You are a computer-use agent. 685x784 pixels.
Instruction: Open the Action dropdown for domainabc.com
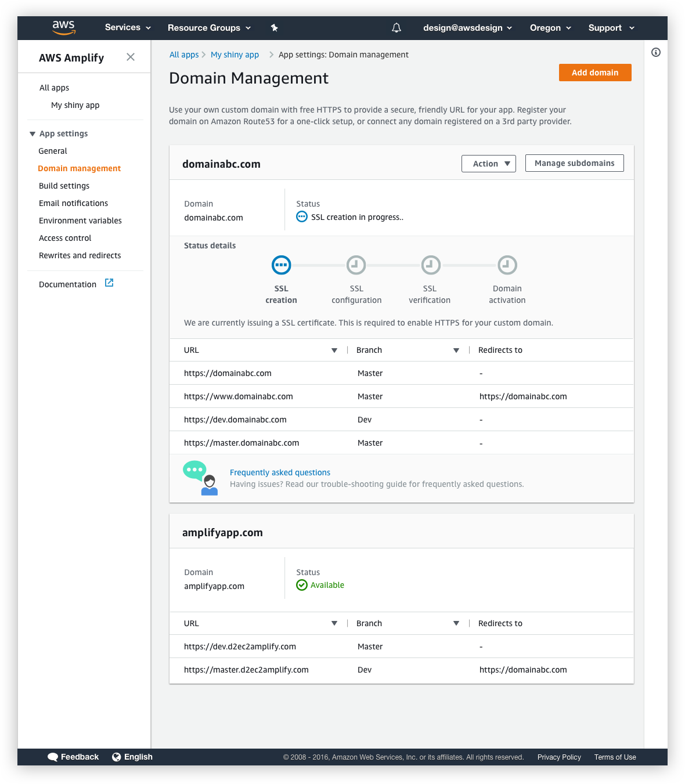coord(489,164)
